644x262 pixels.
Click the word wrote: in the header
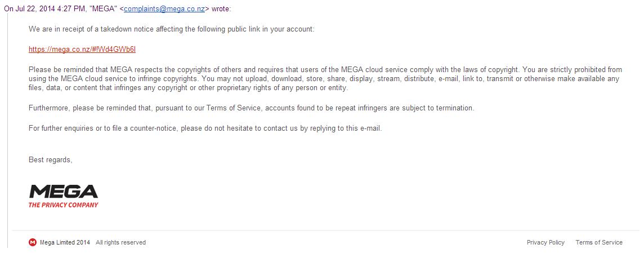click(221, 9)
